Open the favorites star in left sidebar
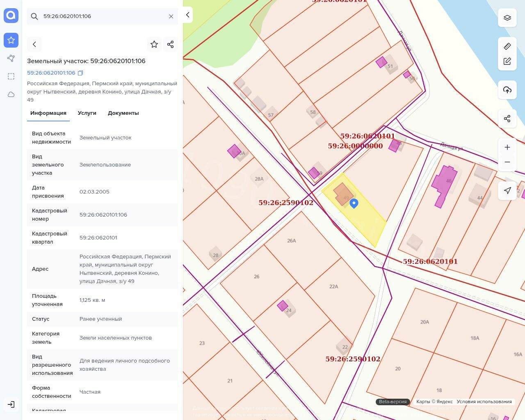The width and height of the screenshot is (525, 420). click(x=11, y=40)
